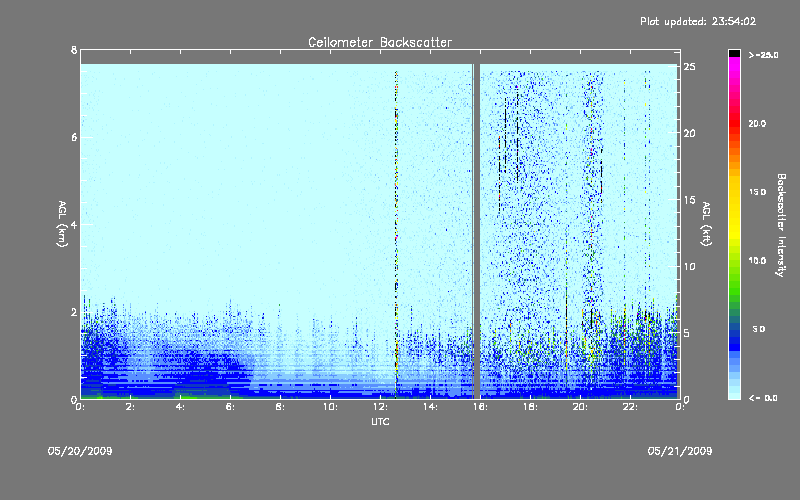The image size is (800, 500).
Task: Click the green band near 10.0 on colorbar
Action: point(734,265)
